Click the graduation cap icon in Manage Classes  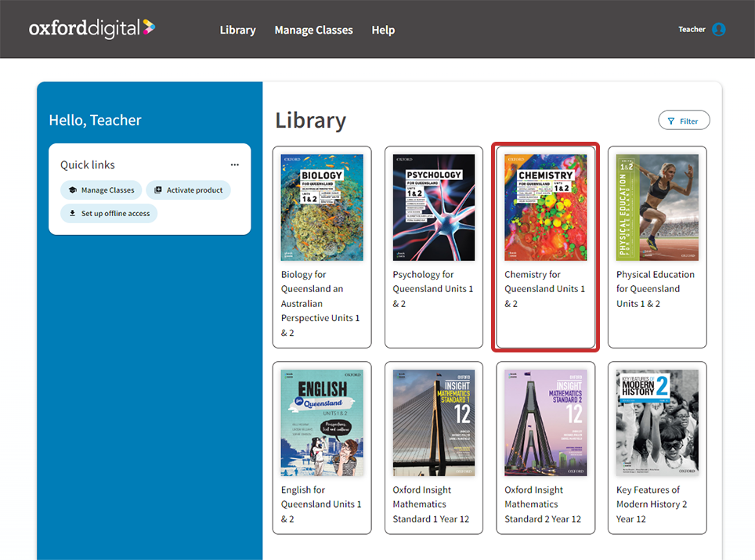click(73, 190)
